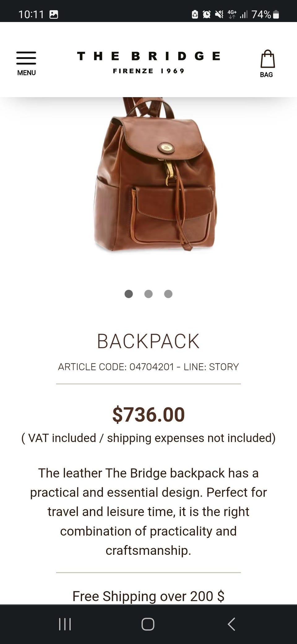
Task: Tap the MENU label text
Action: [26, 73]
